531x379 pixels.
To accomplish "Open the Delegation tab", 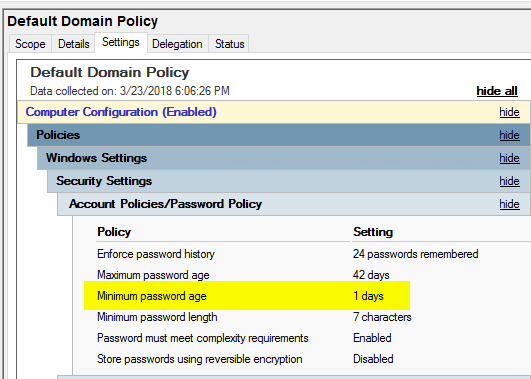I will [x=177, y=44].
